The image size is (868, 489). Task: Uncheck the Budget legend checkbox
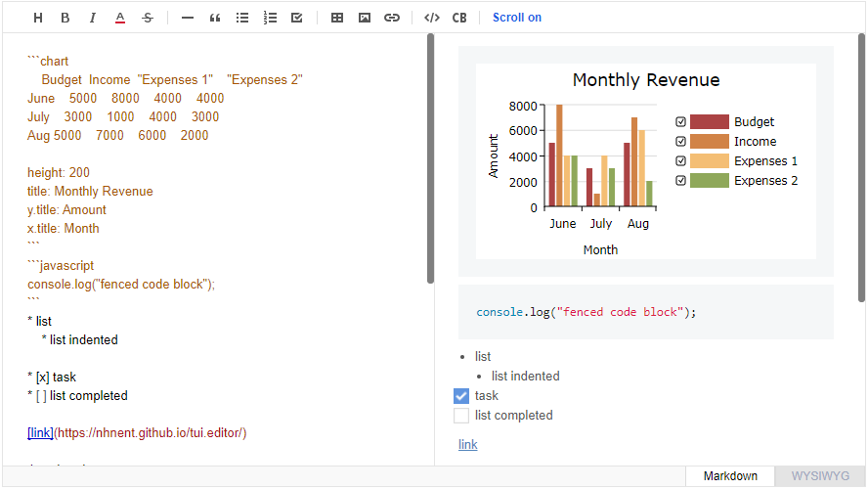681,122
